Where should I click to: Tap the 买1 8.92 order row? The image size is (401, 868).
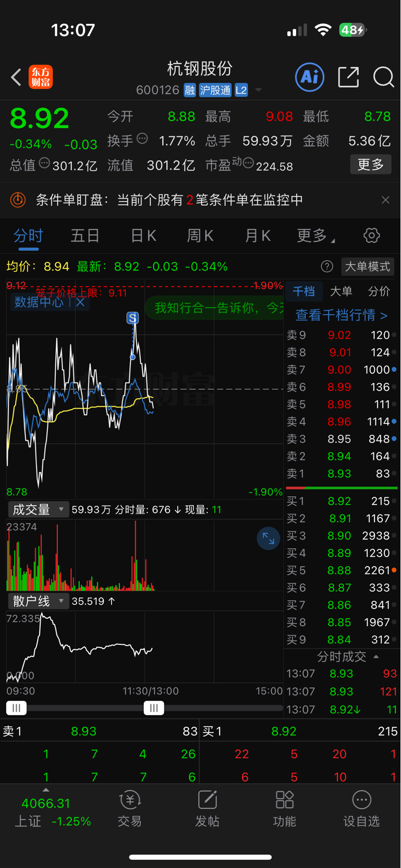342,501
